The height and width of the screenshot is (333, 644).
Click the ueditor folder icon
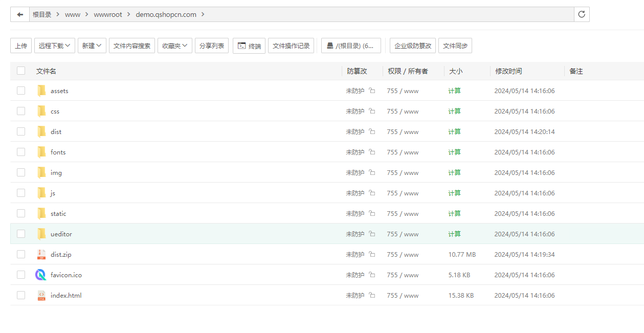click(41, 234)
